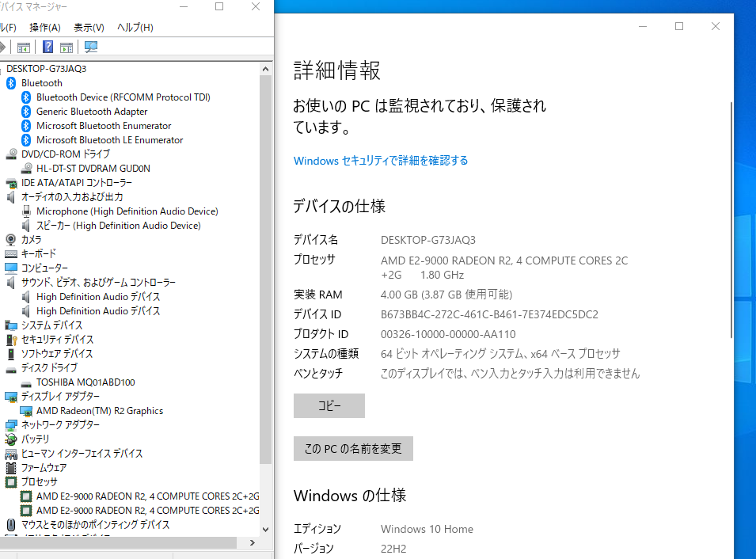The image size is (756, 559).
Task: Select the バッテリ category icon
Action: pyautogui.click(x=11, y=439)
